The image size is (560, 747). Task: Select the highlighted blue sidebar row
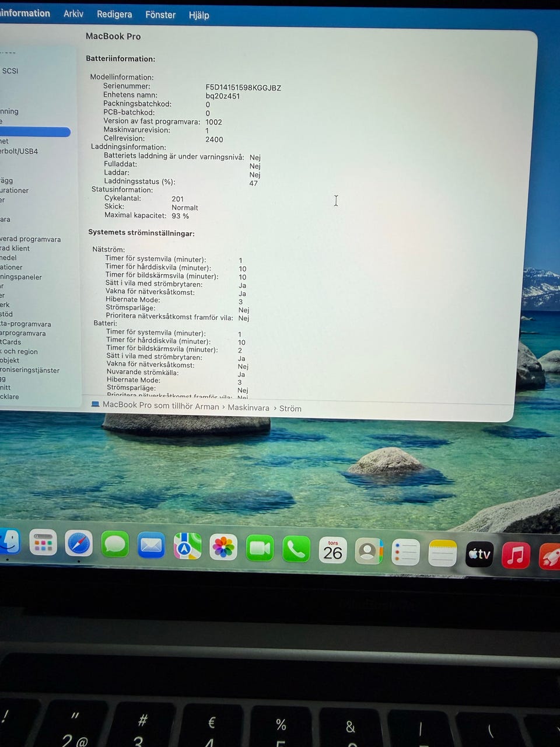click(35, 132)
